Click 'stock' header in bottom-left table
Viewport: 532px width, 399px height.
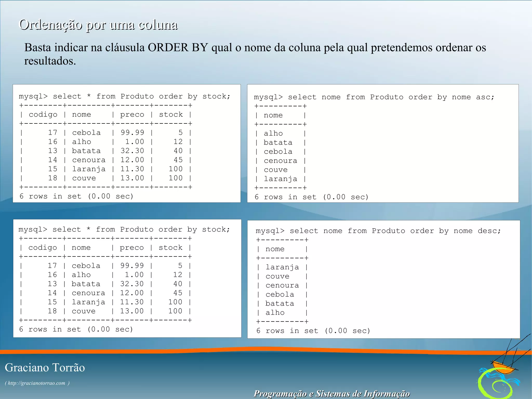point(170,247)
